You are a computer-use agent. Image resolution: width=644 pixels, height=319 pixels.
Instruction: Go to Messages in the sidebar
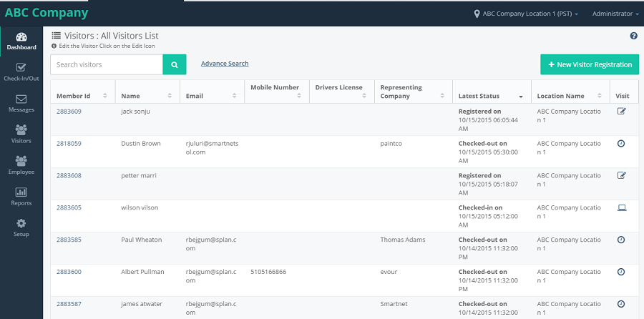[x=21, y=104]
